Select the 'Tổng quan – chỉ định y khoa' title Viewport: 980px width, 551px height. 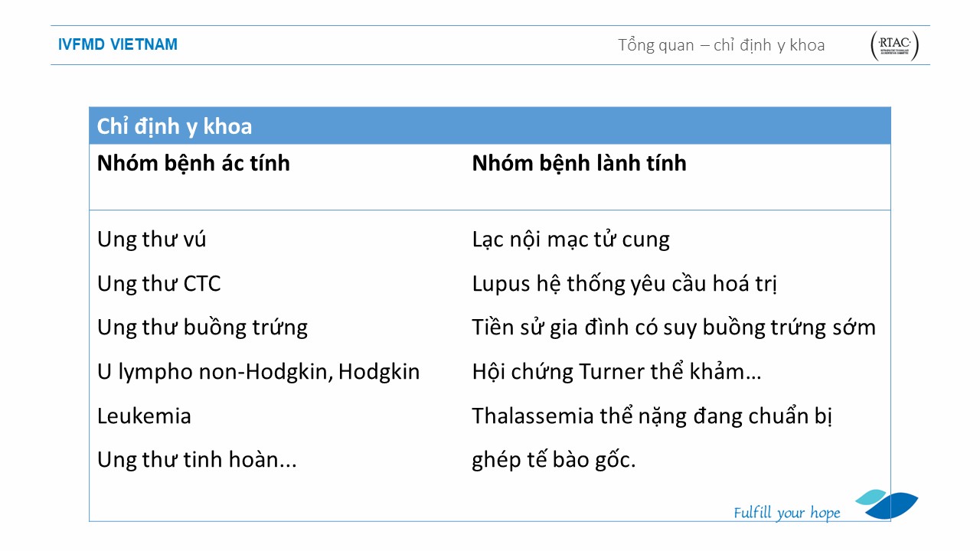[721, 45]
